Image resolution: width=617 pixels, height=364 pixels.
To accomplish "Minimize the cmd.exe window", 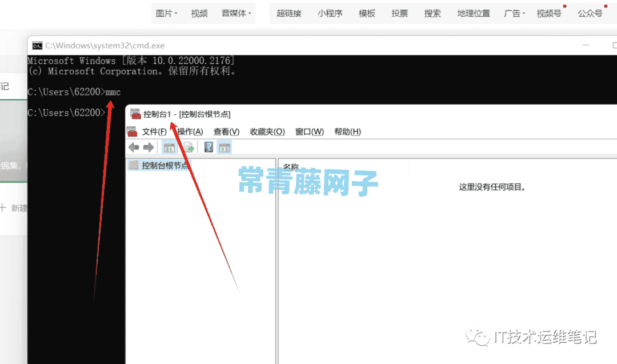I will (x=586, y=45).
